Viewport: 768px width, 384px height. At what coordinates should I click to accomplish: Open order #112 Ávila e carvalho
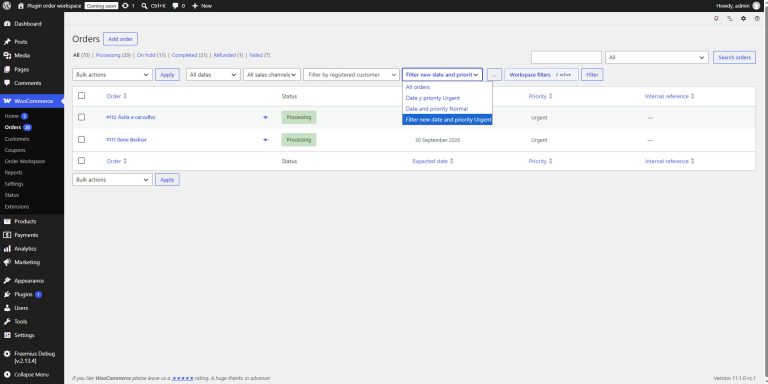[131, 118]
